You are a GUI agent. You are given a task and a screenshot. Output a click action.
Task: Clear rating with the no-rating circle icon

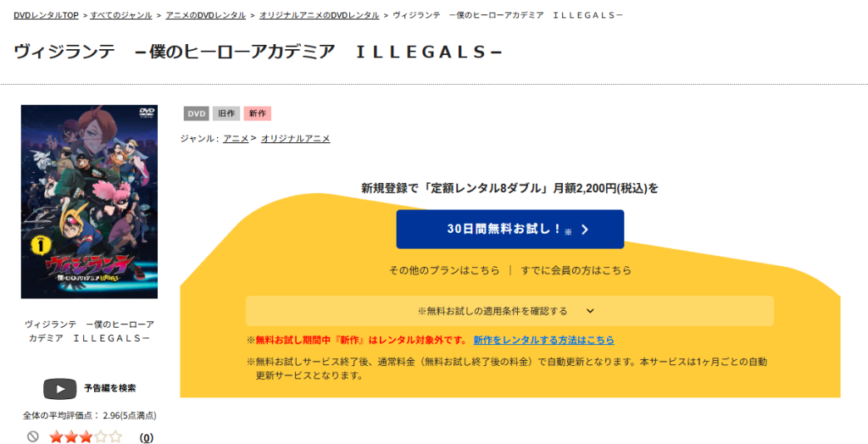coord(33,437)
